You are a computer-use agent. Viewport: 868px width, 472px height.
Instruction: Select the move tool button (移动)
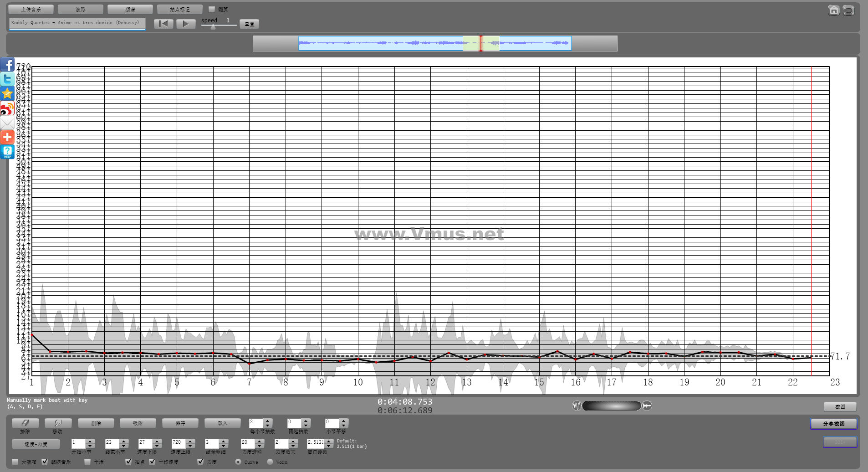pyautogui.click(x=58, y=423)
